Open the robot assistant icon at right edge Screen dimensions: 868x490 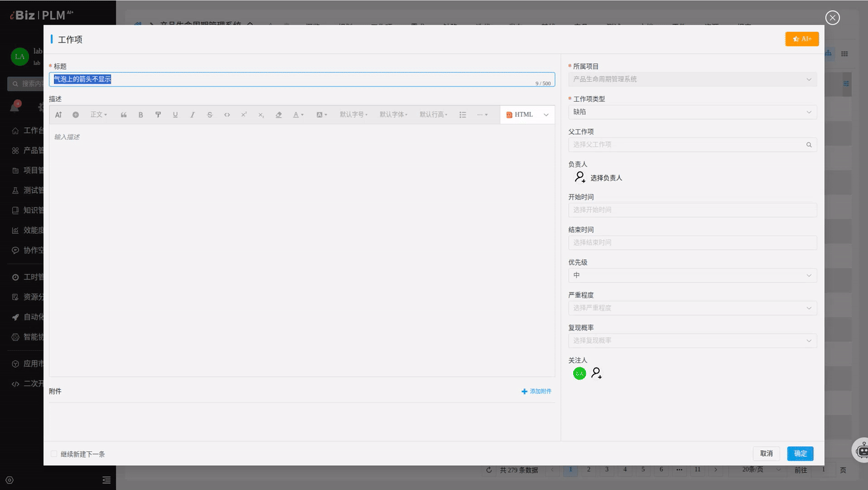point(862,451)
